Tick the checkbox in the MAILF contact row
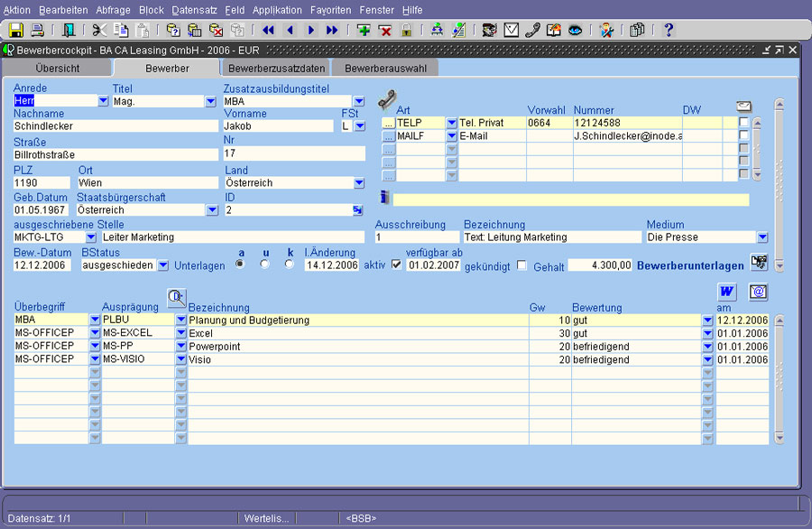The image size is (812, 529). pyautogui.click(x=743, y=135)
